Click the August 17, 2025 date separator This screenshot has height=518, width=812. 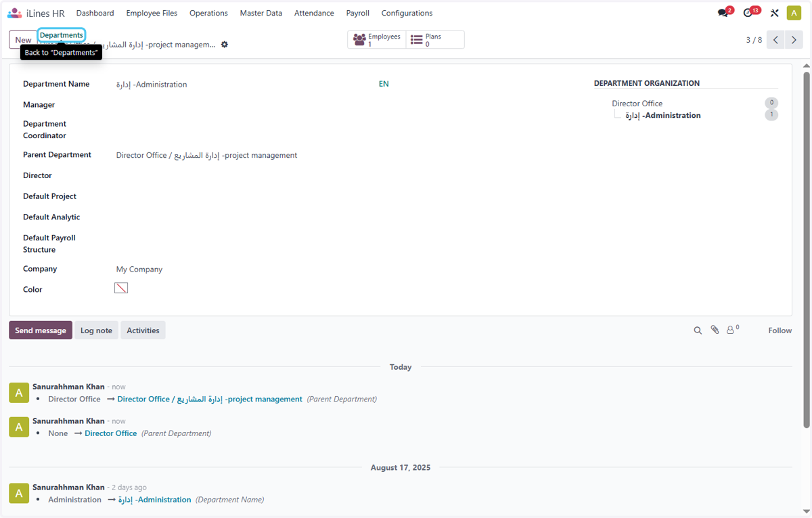click(401, 467)
